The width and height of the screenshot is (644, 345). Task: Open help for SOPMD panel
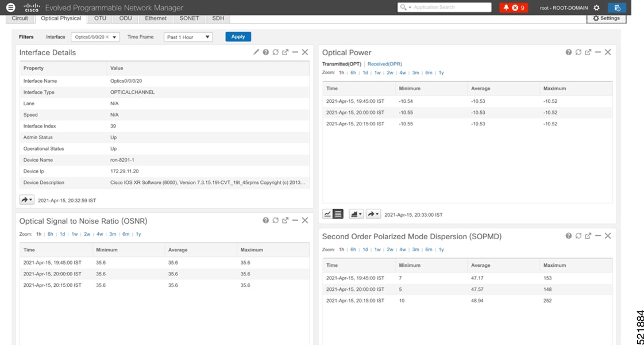(x=568, y=236)
